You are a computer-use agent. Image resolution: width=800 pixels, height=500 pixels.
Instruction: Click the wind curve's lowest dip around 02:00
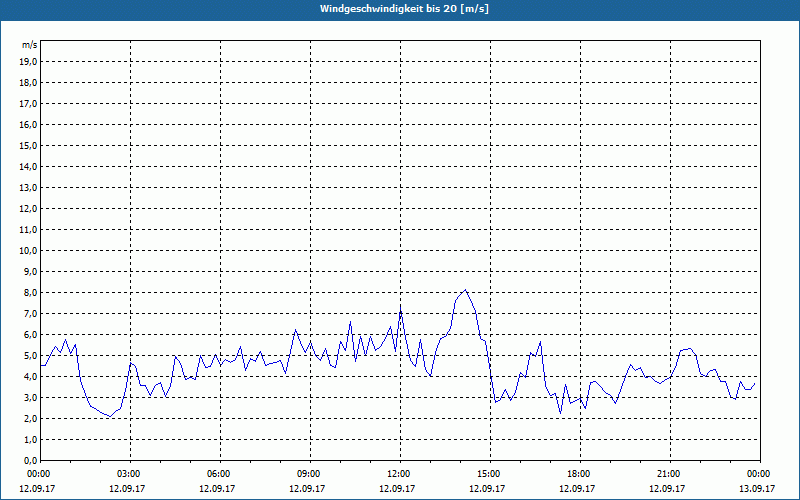110,416
